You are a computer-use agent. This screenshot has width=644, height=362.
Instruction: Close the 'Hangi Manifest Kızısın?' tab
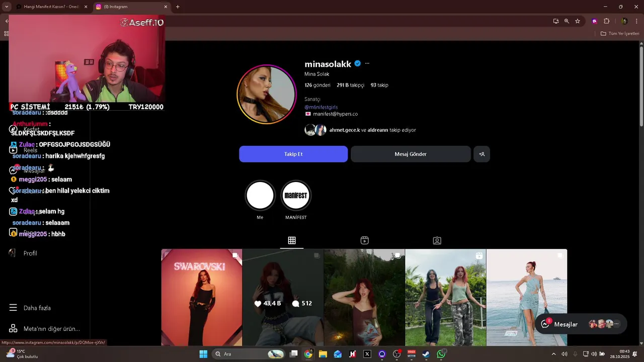coord(86,7)
